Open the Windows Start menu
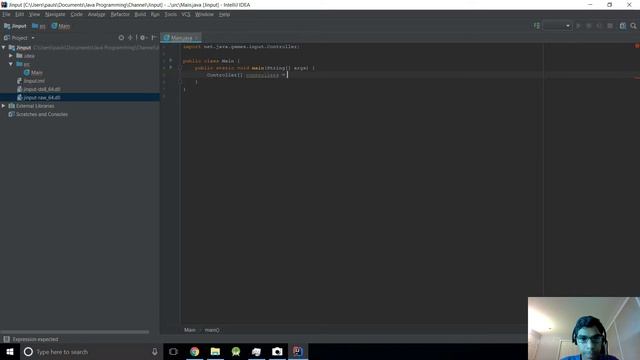640x360 pixels. [10, 352]
